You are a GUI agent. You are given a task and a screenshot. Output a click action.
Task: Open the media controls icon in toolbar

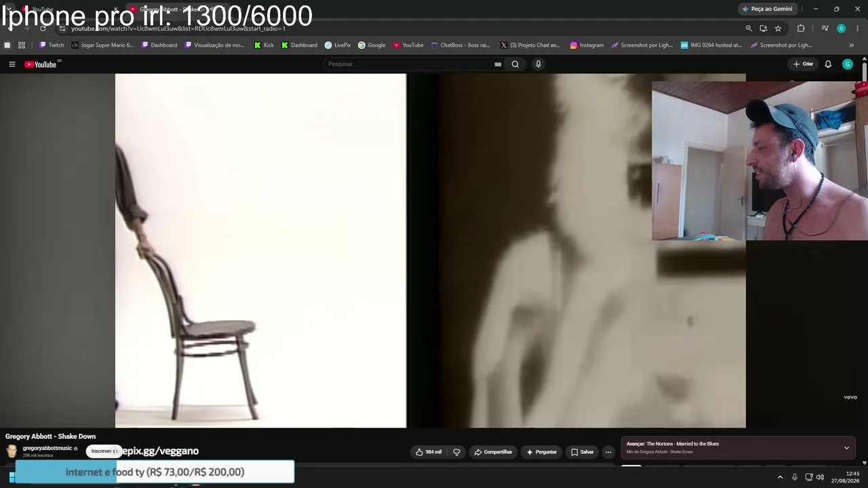(x=825, y=28)
